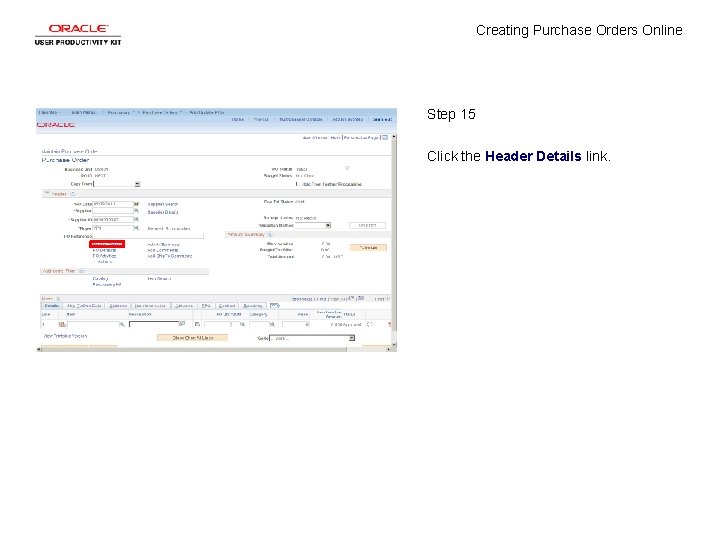Viewport: 720px width, 540px height.
Task: Open the Main Menu navigation
Action: 83,112
